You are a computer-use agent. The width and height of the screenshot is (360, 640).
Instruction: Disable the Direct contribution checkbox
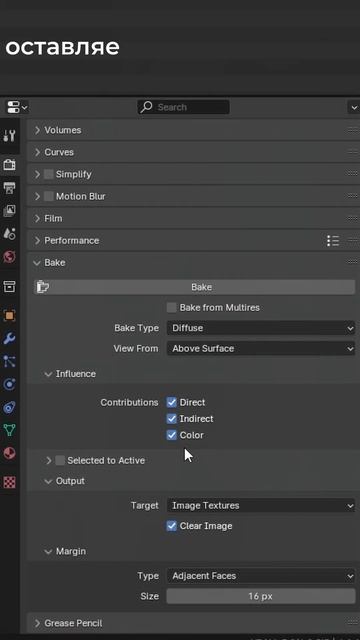tap(172, 402)
